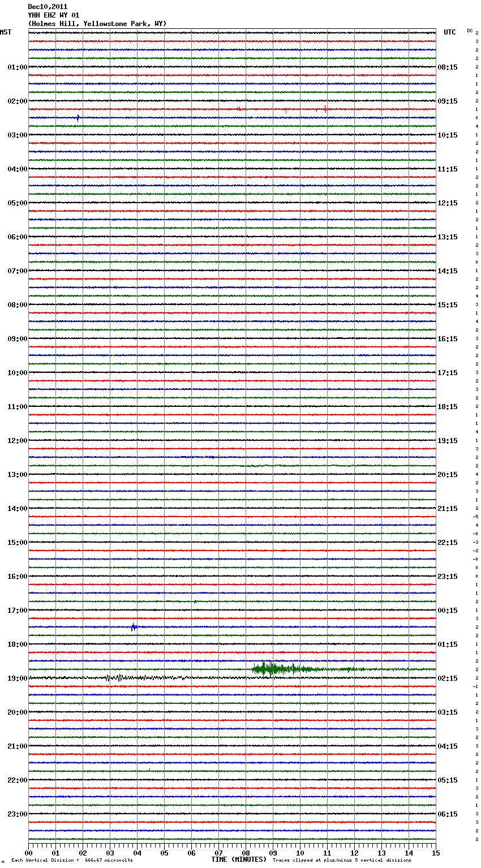Click the '00' tick label on minutes axis
481x868 pixels.
[x=29, y=853]
